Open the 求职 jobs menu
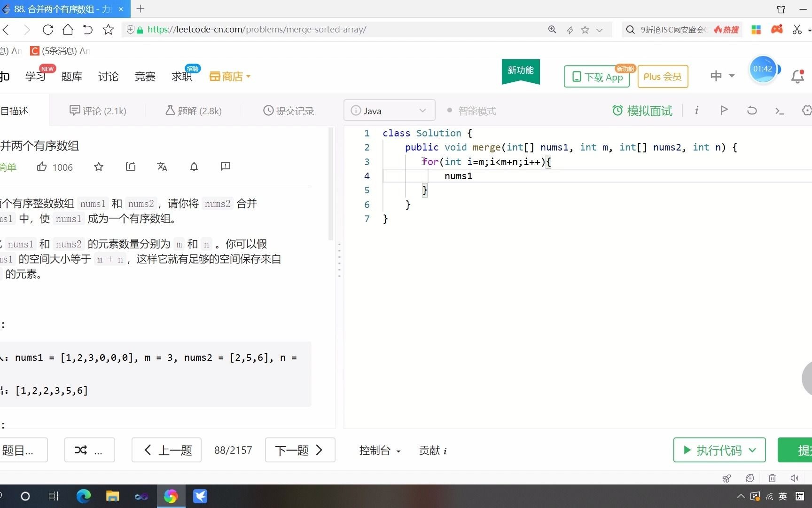 point(182,76)
